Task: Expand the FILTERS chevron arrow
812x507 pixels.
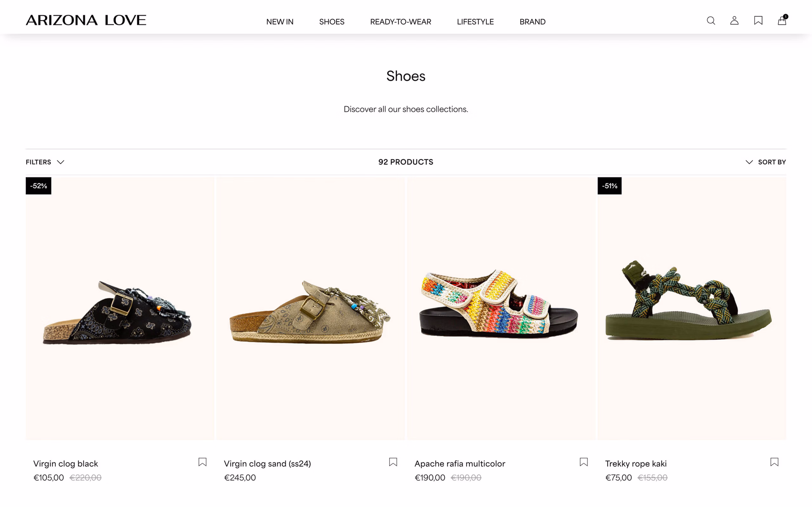Action: [x=60, y=162]
